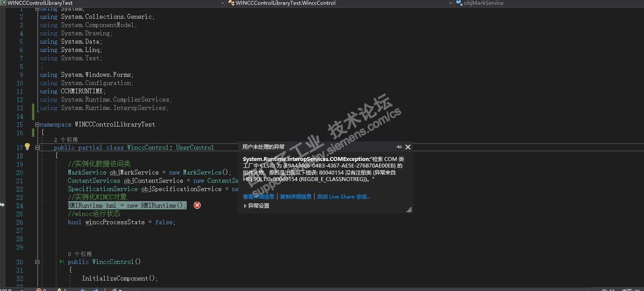The image size is (644, 291).
Task: Click the 复制详细信息 link
Action: point(296,196)
